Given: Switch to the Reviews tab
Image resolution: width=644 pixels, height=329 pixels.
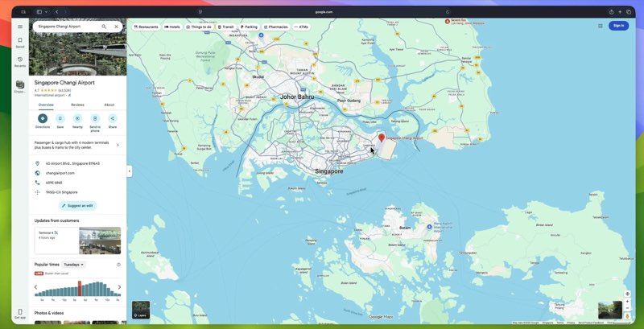Looking at the screenshot, I should pyautogui.click(x=77, y=105).
